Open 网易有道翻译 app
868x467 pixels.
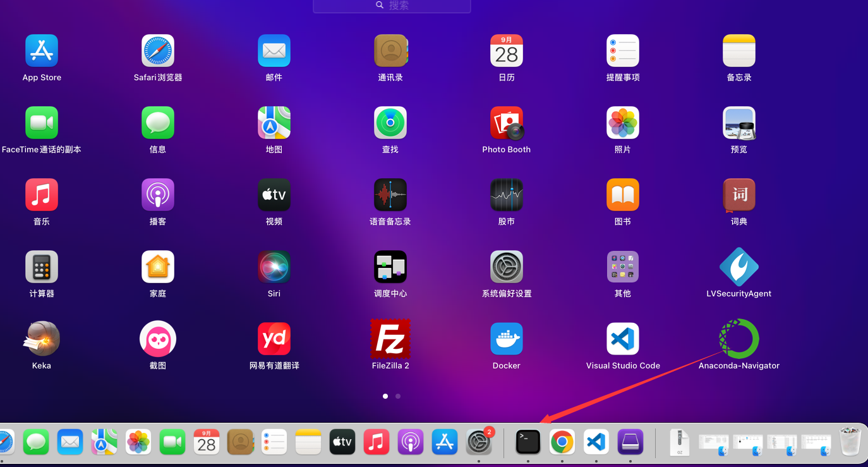coord(274,339)
